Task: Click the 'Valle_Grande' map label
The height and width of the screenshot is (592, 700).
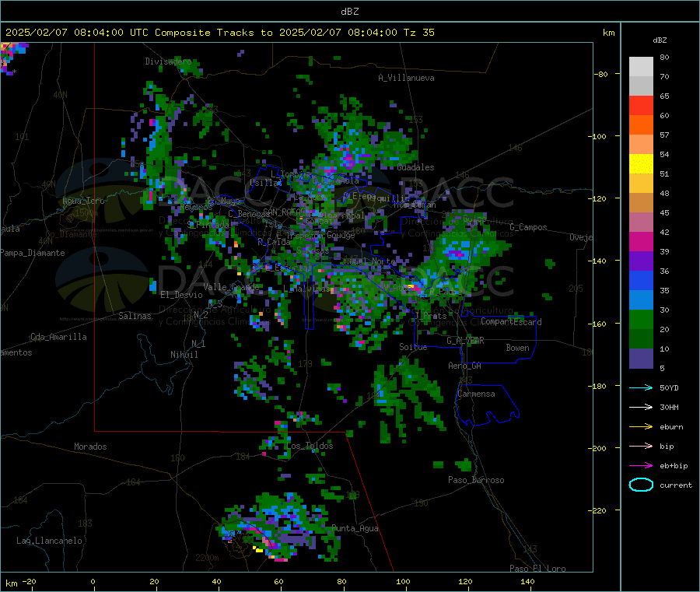Action: pos(231,286)
